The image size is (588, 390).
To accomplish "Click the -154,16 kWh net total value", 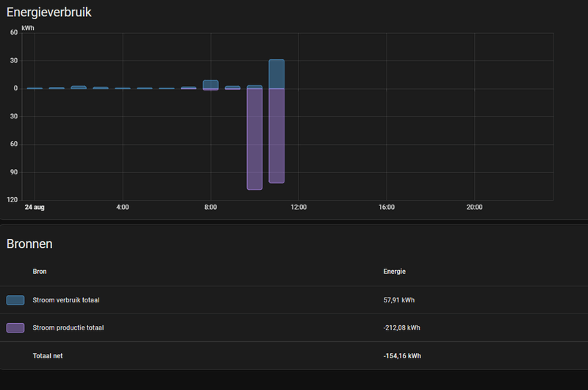I will (402, 356).
